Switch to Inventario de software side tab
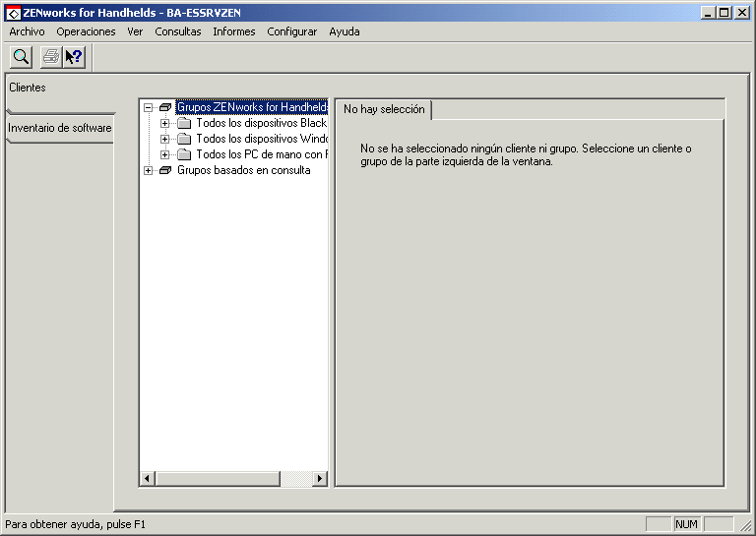 pos(60,128)
